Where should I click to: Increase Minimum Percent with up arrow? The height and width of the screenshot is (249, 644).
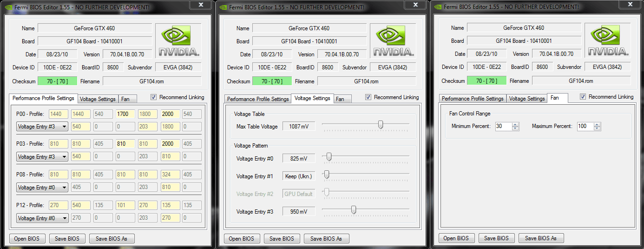pos(515,124)
